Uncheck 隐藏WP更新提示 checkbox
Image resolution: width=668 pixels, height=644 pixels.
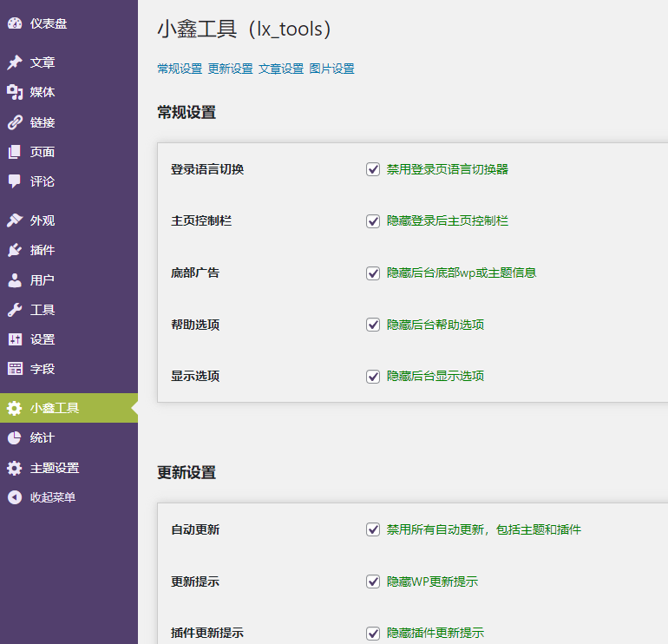[x=373, y=582]
